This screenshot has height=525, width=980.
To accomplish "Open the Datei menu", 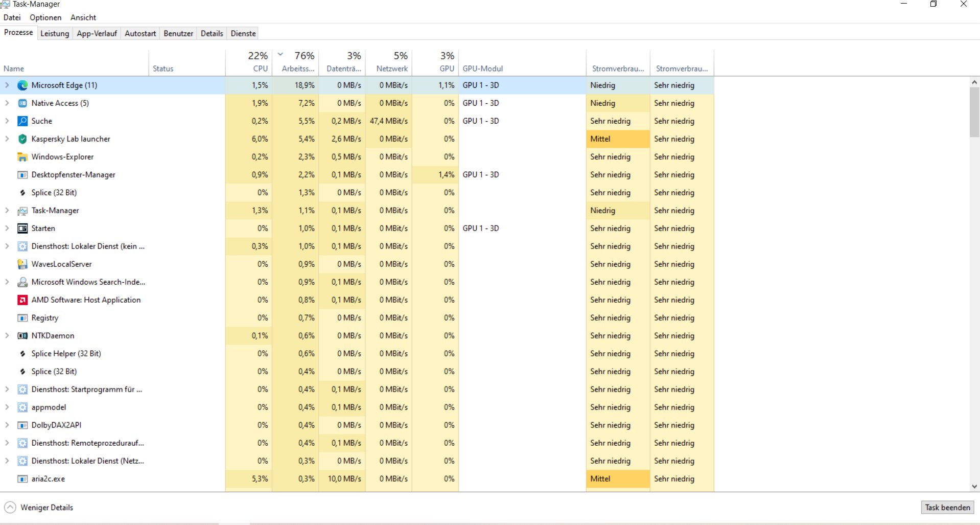I will (x=12, y=17).
